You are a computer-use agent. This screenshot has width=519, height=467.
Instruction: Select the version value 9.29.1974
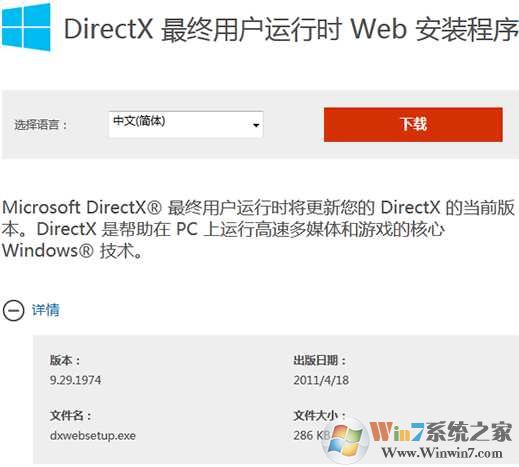[75, 380]
